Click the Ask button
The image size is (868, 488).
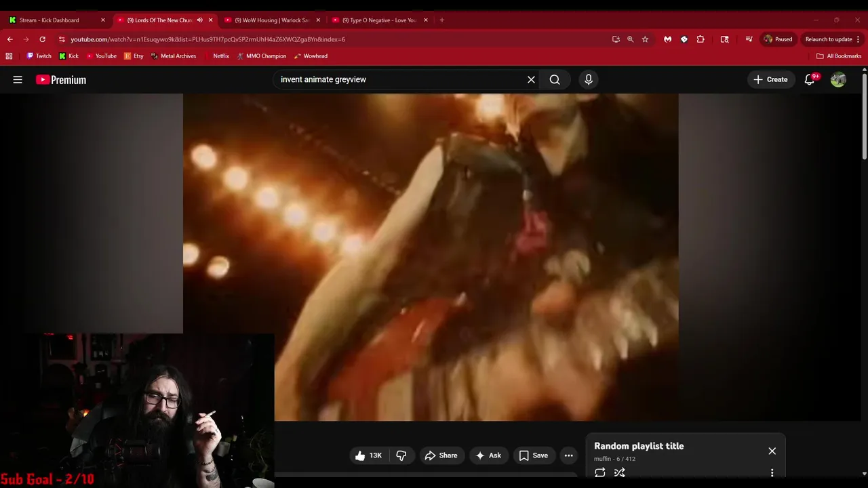(x=488, y=455)
